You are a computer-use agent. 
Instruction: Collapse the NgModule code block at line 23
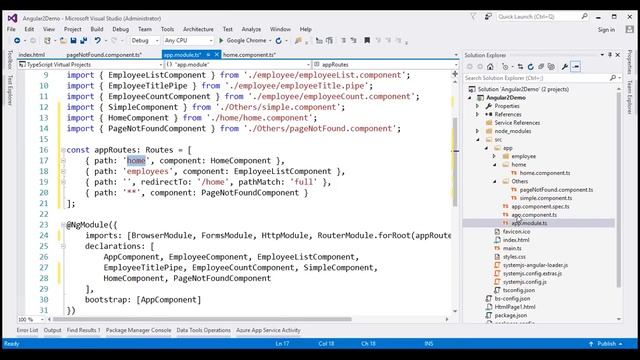click(63, 225)
